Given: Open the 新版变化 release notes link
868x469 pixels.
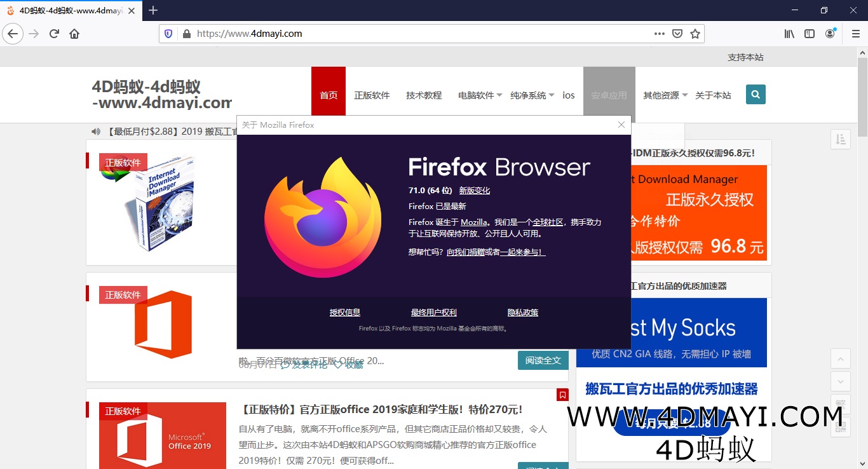Looking at the screenshot, I should pos(475,190).
